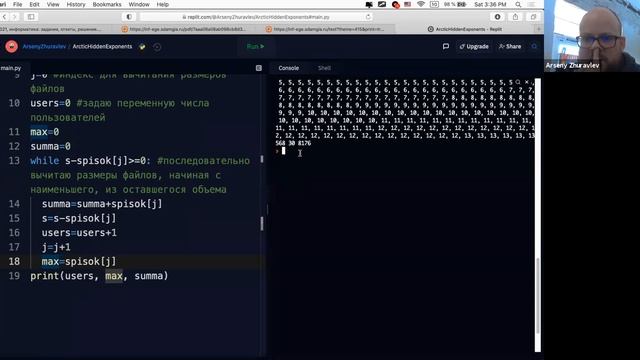Open macOS Spotlight search icon
Image resolution: width=640 pixels, height=360 pixels.
[518, 4]
